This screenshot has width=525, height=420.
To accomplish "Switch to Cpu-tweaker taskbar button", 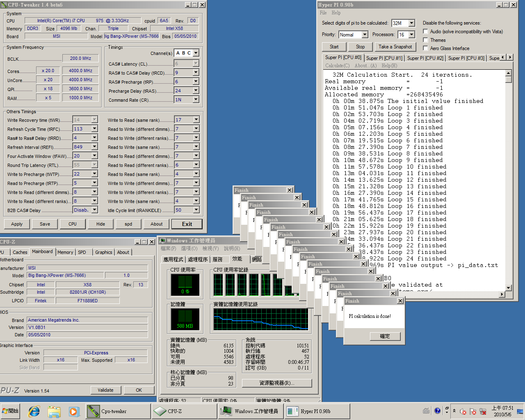I will (118, 411).
